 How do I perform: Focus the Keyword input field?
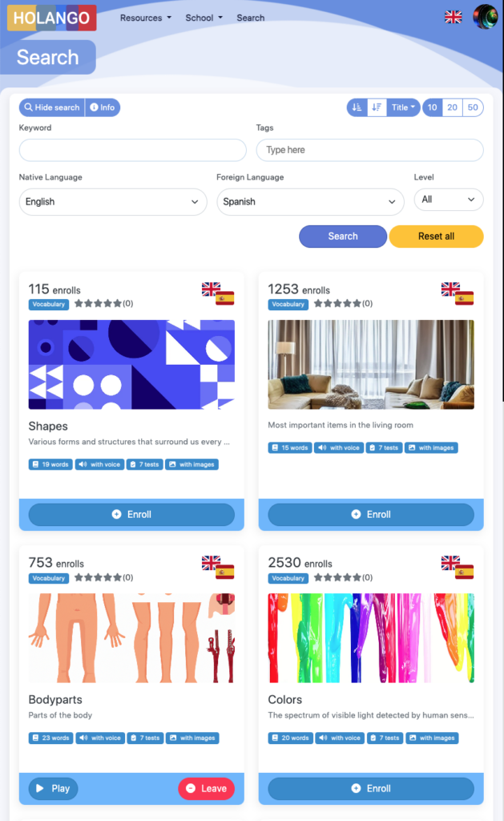coord(133,150)
